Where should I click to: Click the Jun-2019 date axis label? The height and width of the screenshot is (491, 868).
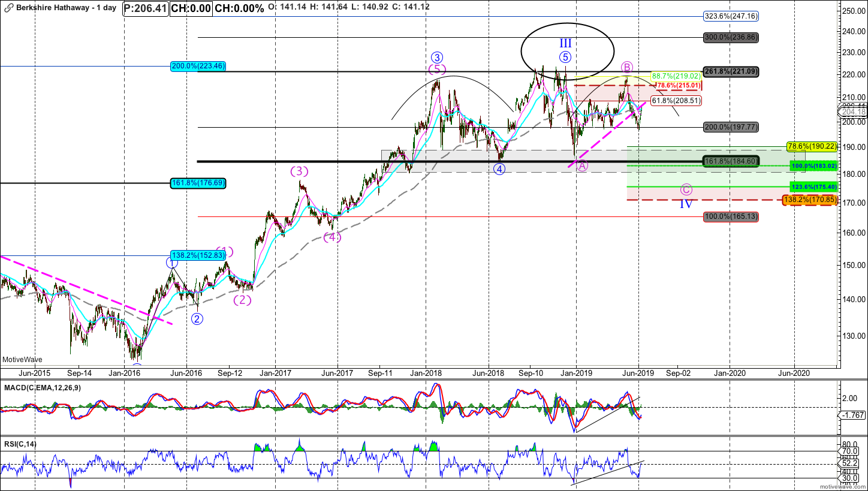(x=639, y=372)
